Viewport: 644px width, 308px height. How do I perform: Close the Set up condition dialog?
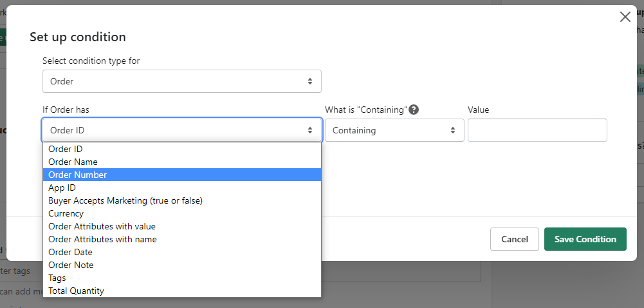coord(625,17)
